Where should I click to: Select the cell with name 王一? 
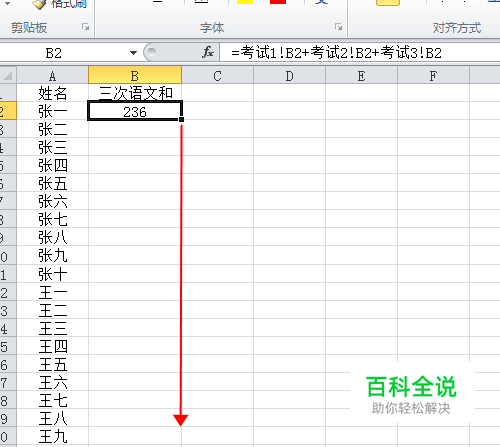[52, 292]
